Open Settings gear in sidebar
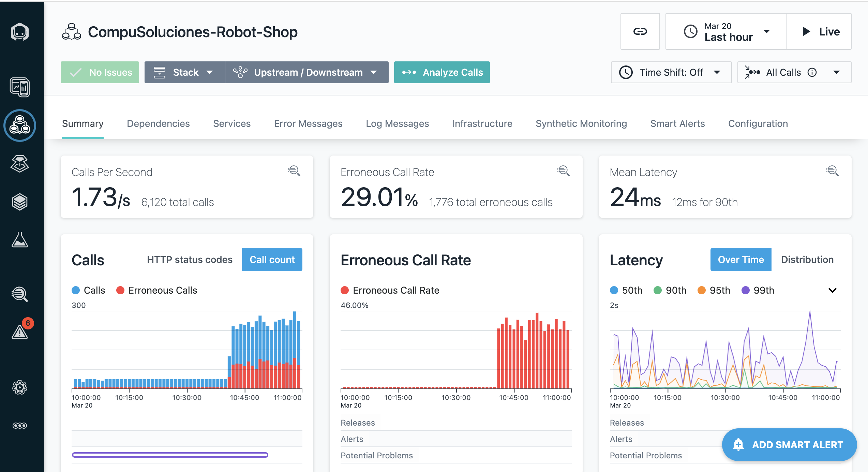 [20, 387]
